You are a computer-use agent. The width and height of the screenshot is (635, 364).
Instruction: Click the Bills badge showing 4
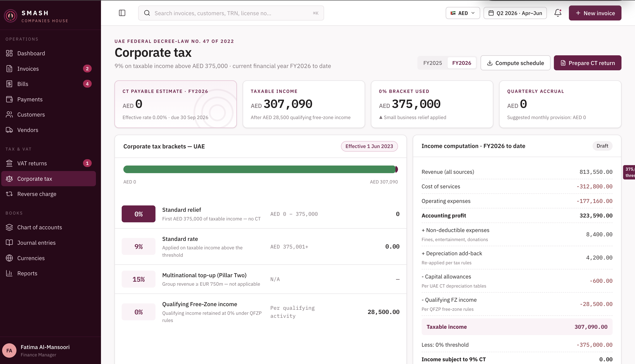pyautogui.click(x=87, y=84)
